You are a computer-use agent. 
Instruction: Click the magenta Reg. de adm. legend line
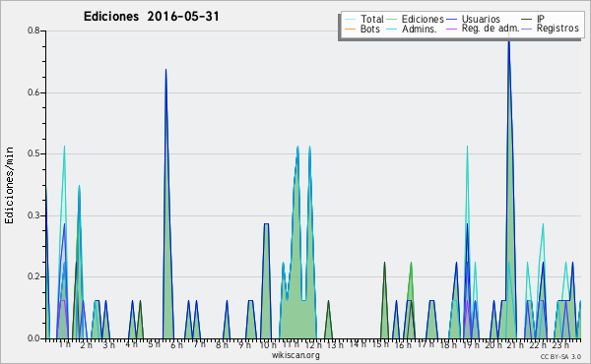point(451,29)
